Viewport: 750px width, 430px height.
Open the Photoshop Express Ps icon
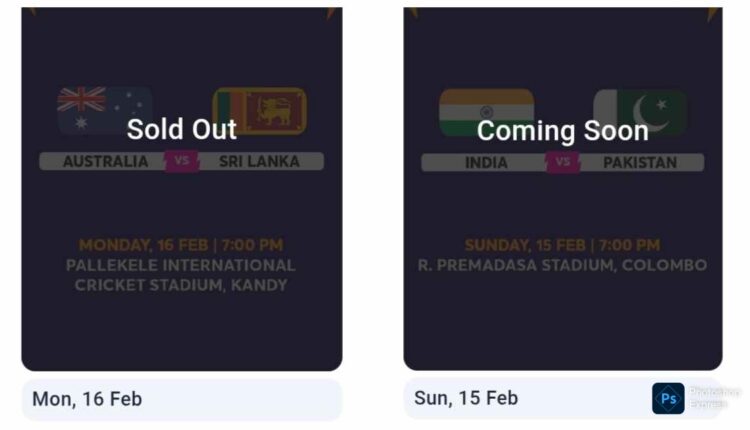point(668,398)
